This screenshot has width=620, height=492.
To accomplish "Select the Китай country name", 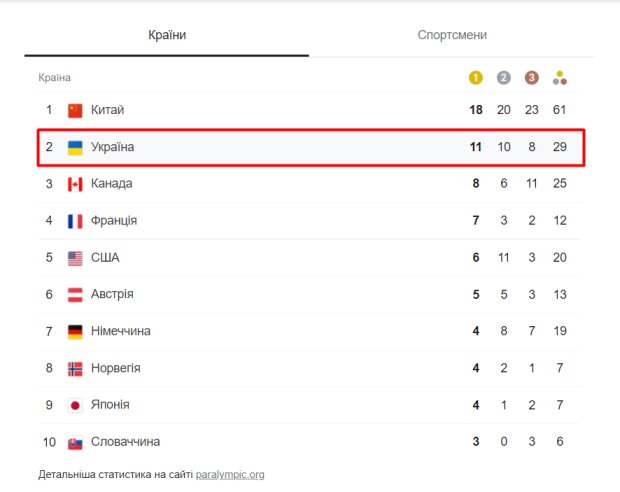I will 107,110.
